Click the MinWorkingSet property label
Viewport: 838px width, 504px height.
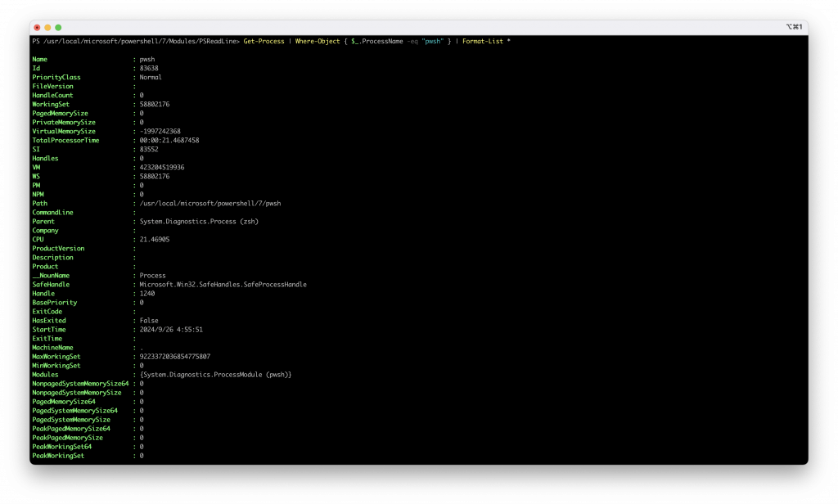(56, 366)
